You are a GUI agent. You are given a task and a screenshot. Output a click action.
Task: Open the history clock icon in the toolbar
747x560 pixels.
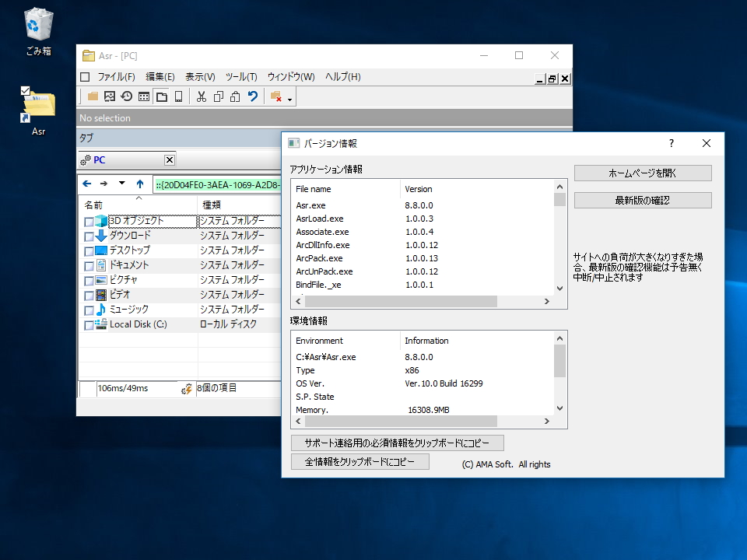pos(125,96)
